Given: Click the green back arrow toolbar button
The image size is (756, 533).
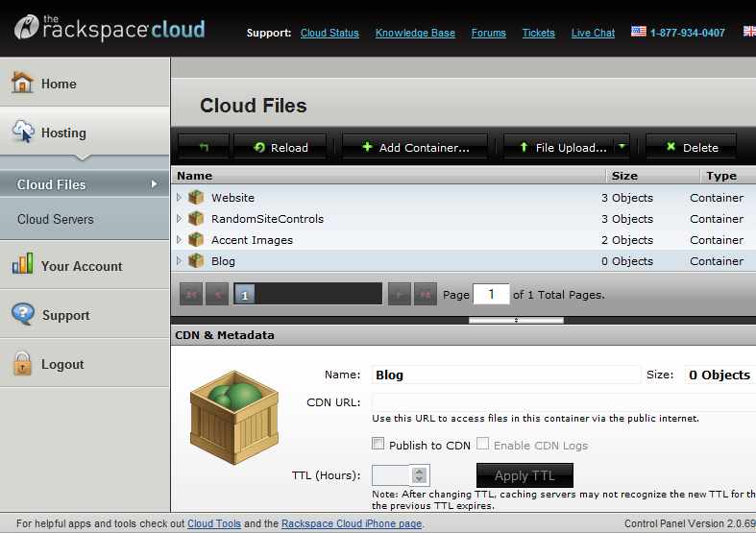Looking at the screenshot, I should 204,147.
